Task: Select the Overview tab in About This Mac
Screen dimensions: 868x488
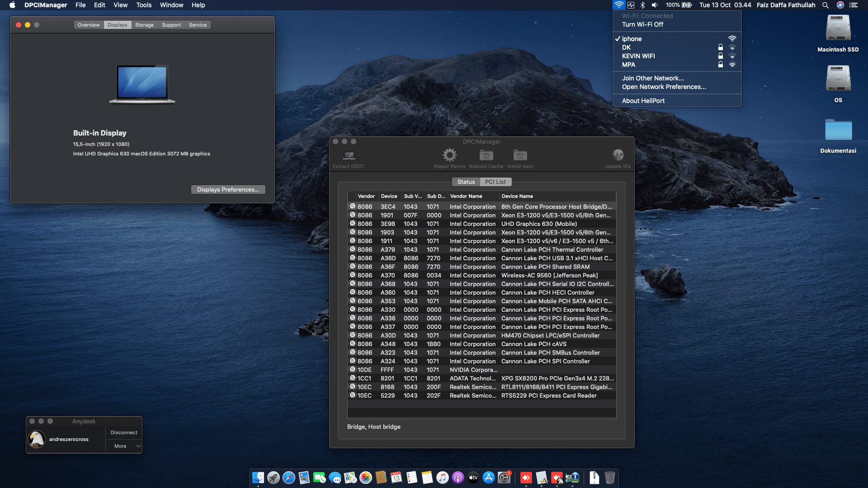Action: [x=89, y=25]
